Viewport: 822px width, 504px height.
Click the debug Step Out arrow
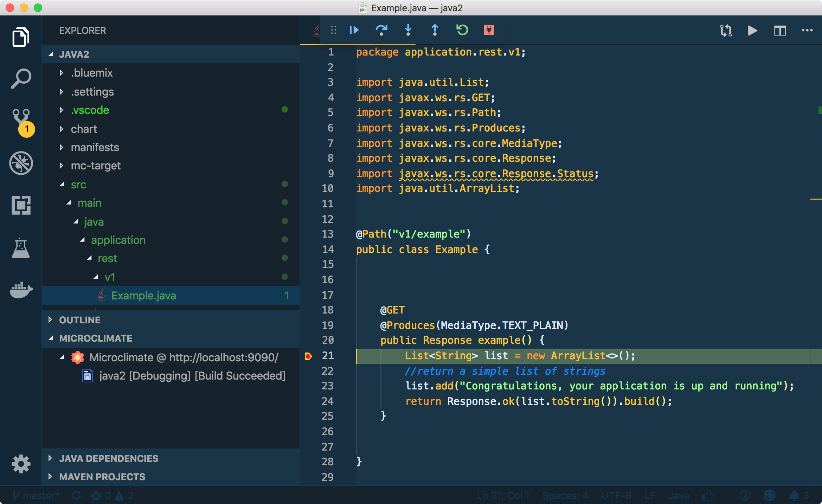pyautogui.click(x=435, y=30)
